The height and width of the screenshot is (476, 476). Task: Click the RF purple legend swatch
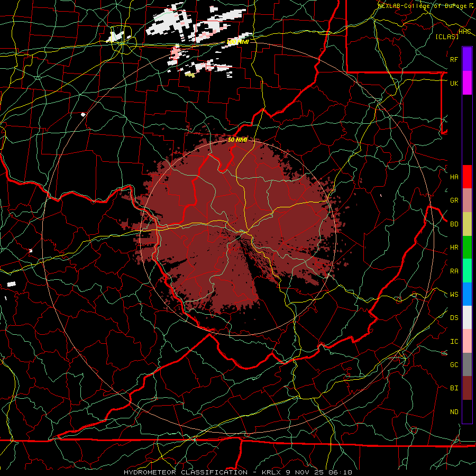pyautogui.click(x=467, y=59)
